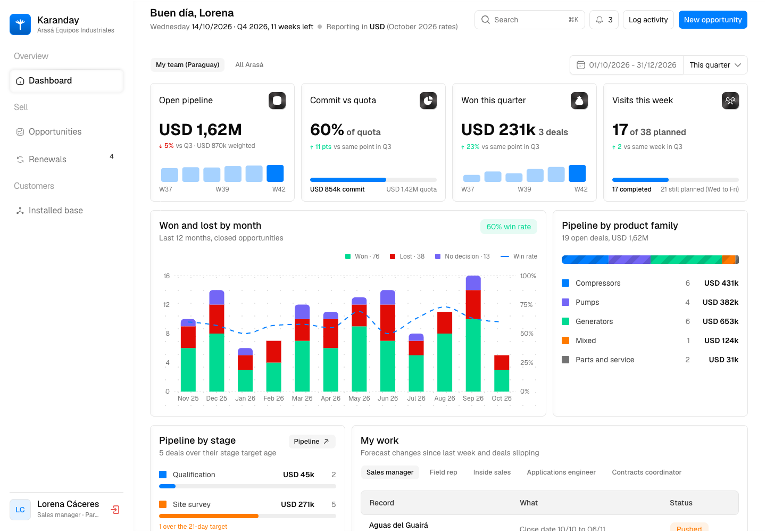
Task: Click the Compressors blue color swatch
Action: coord(565,283)
